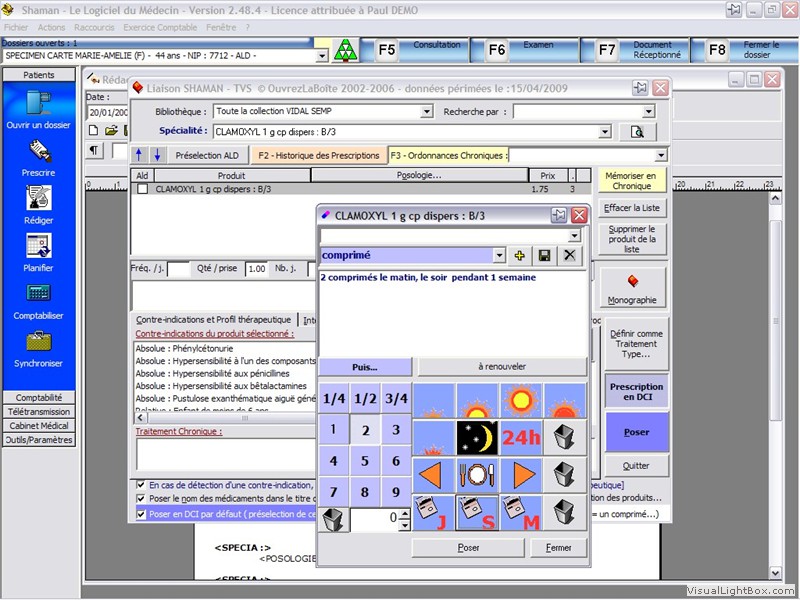Screen dimensions: 800x600
Task: Select the red 24h frequency icon
Action: (x=520, y=437)
